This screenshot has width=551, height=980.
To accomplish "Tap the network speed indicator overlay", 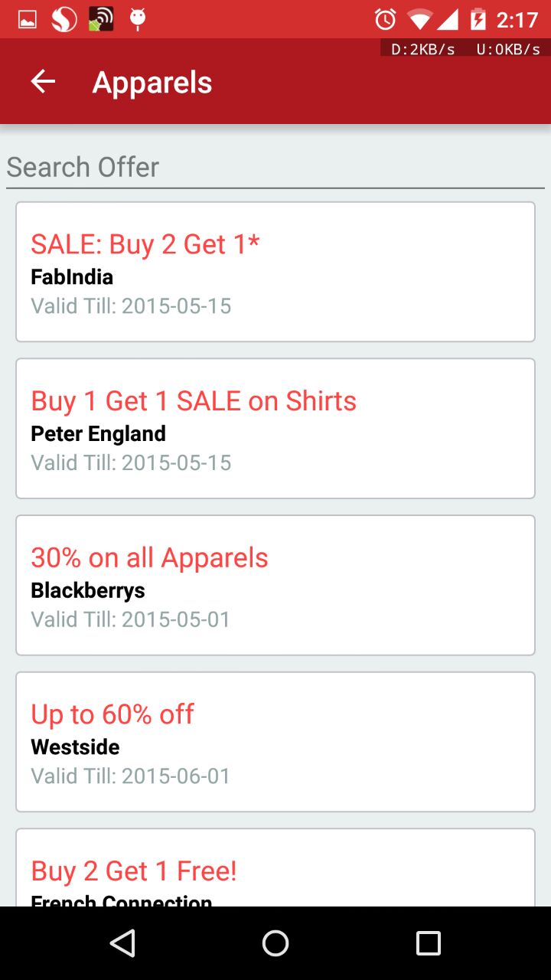I will click(465, 49).
